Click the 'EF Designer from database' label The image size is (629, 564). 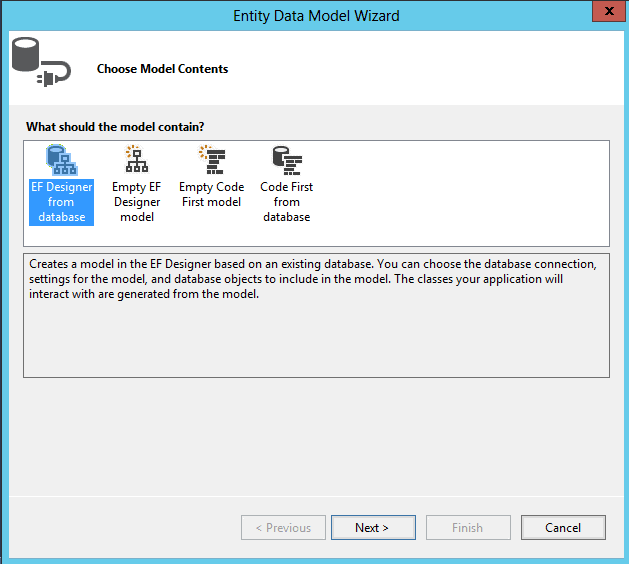pyautogui.click(x=61, y=202)
